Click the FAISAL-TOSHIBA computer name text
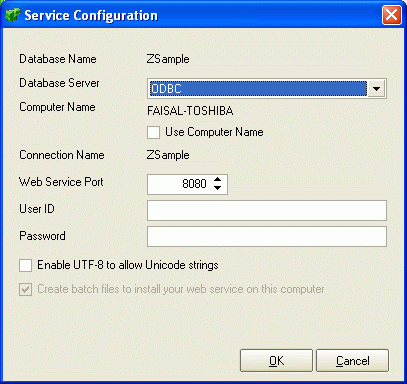Viewport: 407px width, 384px height. tap(190, 111)
